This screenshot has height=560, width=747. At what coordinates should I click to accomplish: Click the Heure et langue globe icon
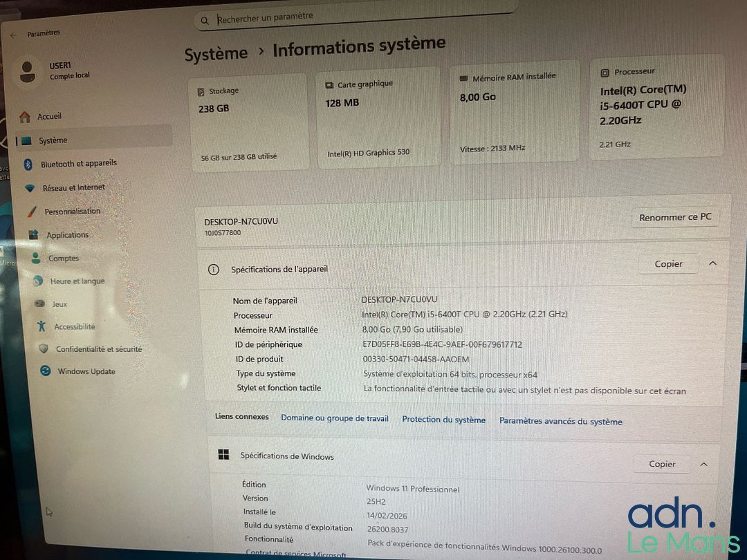[x=38, y=281]
